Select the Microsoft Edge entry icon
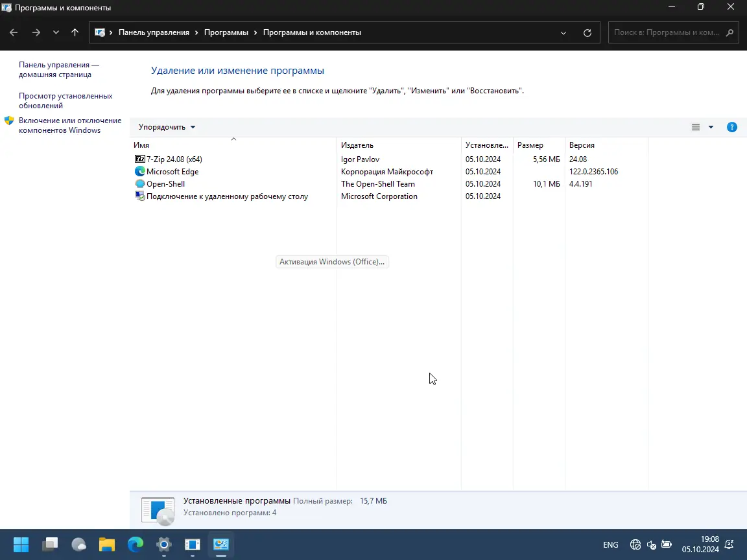 click(139, 171)
